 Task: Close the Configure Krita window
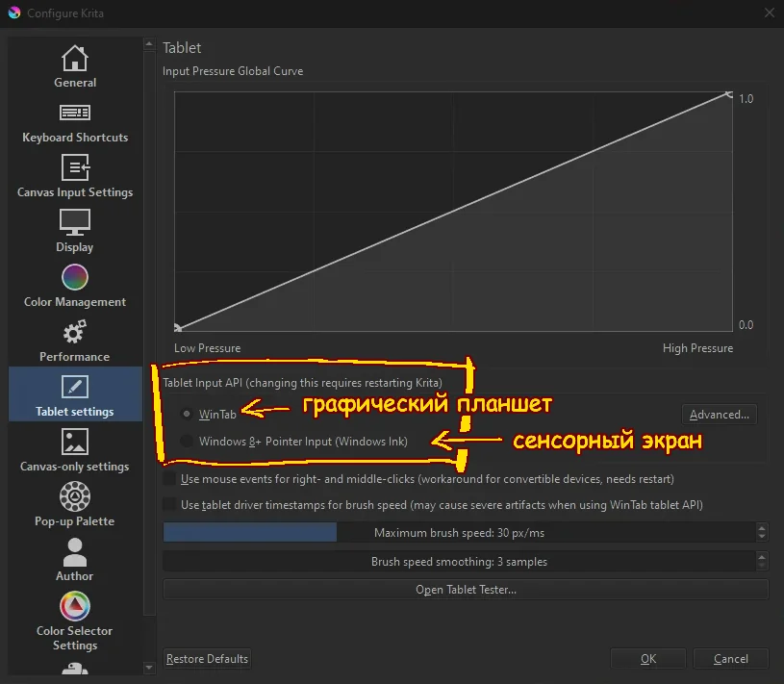pyautogui.click(x=769, y=13)
